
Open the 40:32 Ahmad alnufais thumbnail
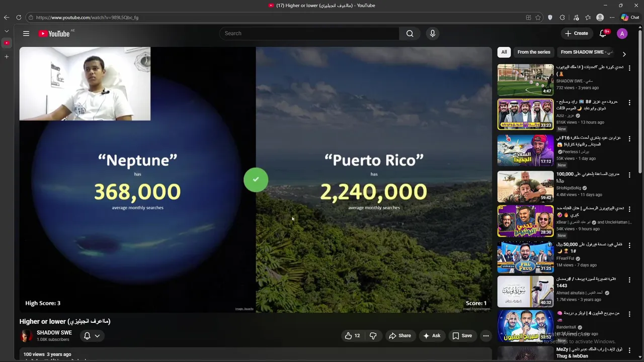coord(525,291)
